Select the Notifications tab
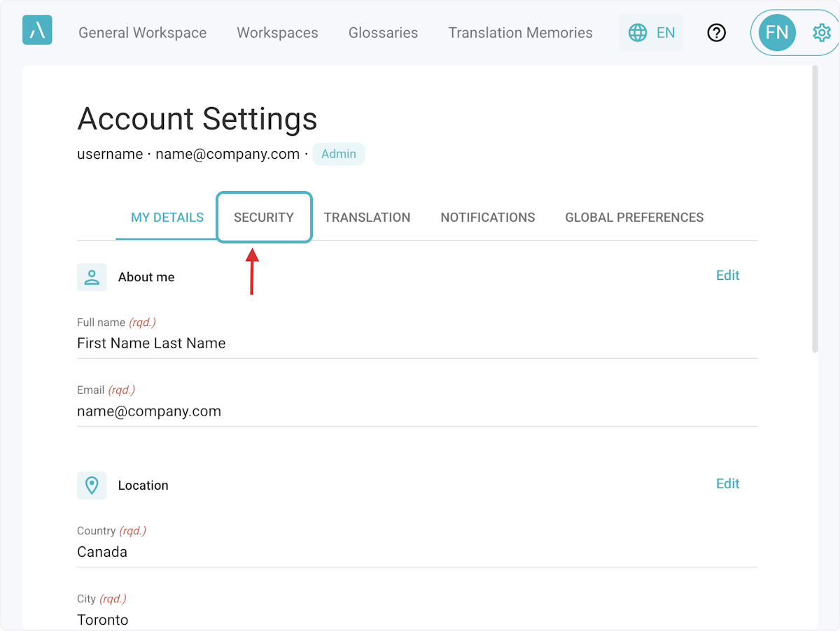The height and width of the screenshot is (631, 840). (487, 218)
